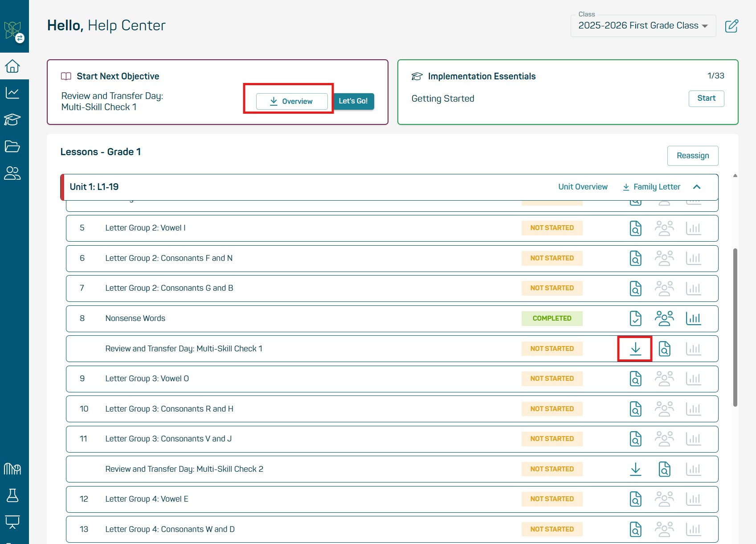The image size is (756, 544).
Task: Download Review and Transfer Day: Multi-Skill Check 1
Action: tap(635, 349)
